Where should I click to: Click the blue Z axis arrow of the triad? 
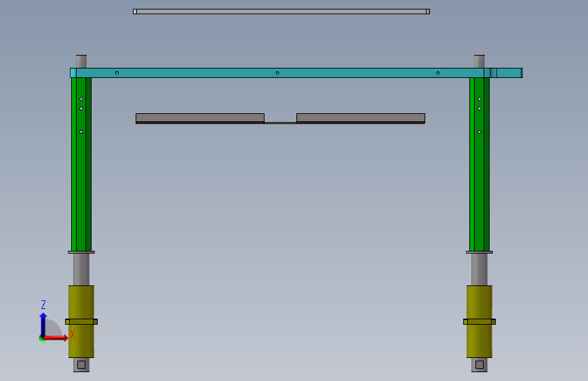click(43, 324)
